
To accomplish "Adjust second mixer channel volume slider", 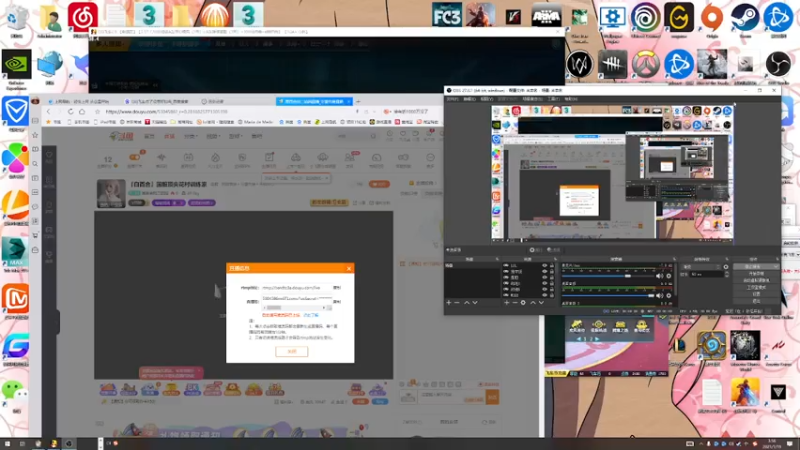I will point(652,295).
